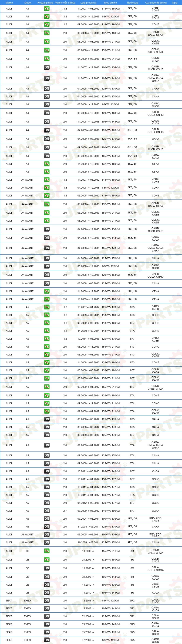Click the Model column header
The image size is (182, 644).
(x=28, y=3)
